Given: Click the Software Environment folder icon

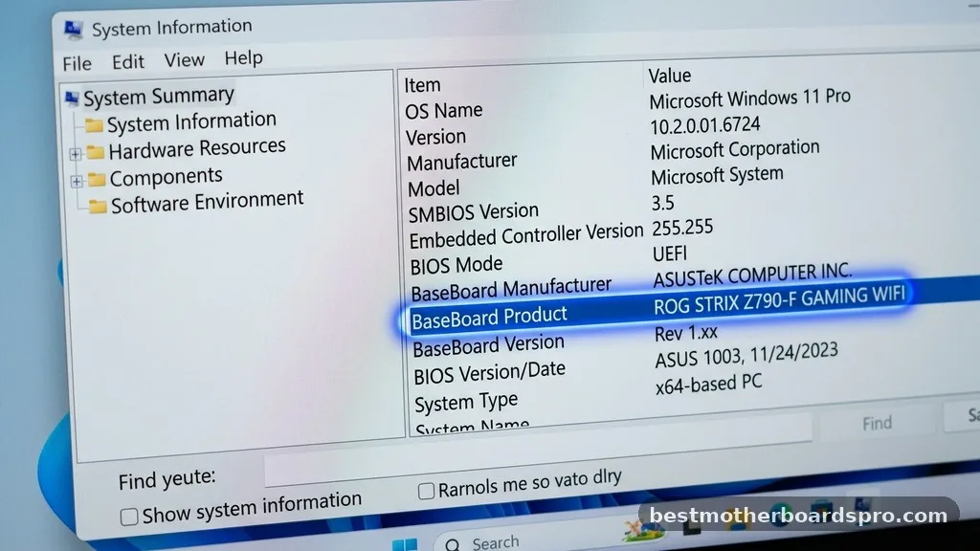Looking at the screenshot, I should [98, 207].
